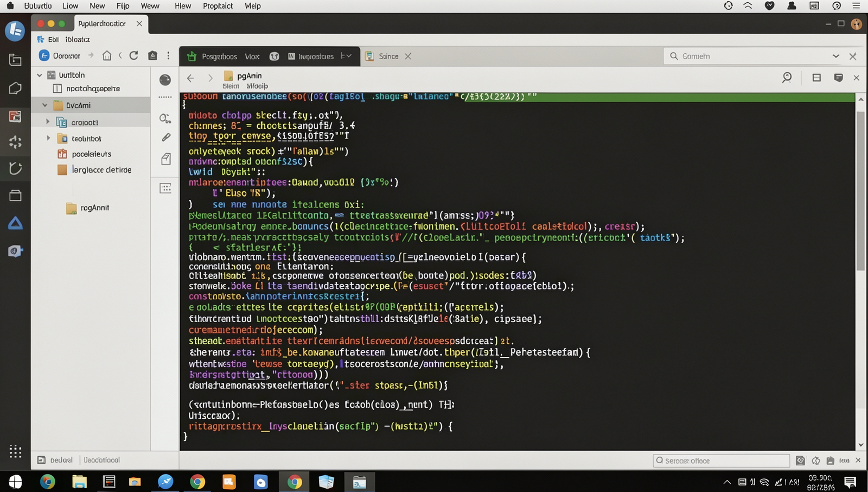Click the dotted grid tool icon
The image size is (868, 492).
tap(165, 188)
